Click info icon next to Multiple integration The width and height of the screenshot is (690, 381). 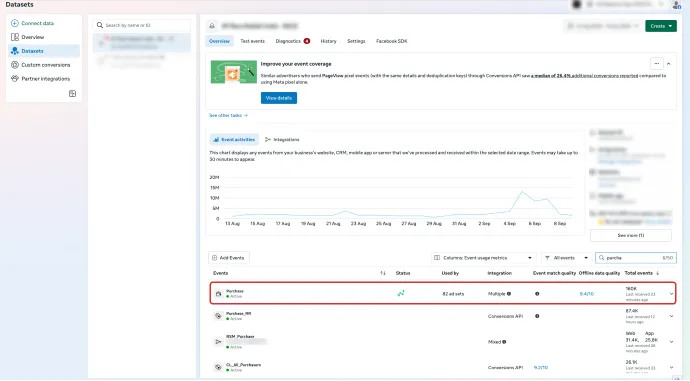coord(509,293)
